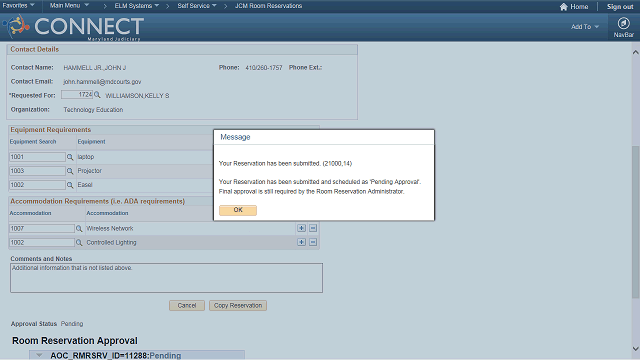Go to the Home link
The width and height of the screenshot is (640, 360).
(x=579, y=7)
